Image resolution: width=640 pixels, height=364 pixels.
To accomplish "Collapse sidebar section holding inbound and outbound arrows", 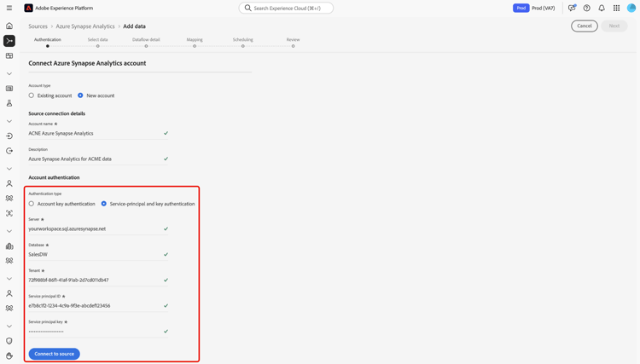I will click(x=9, y=121).
